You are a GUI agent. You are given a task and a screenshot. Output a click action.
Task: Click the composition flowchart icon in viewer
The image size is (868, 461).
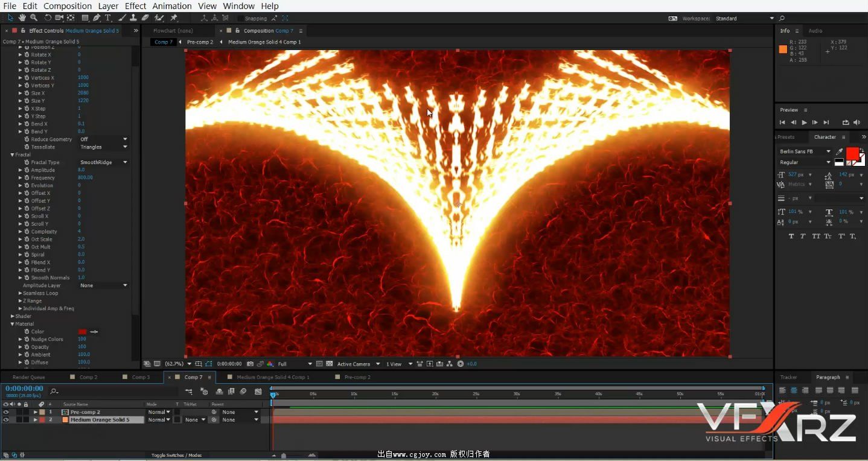450,364
